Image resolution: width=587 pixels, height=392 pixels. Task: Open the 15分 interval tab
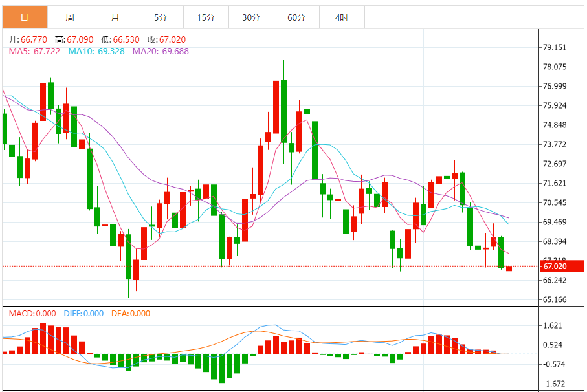(206, 17)
